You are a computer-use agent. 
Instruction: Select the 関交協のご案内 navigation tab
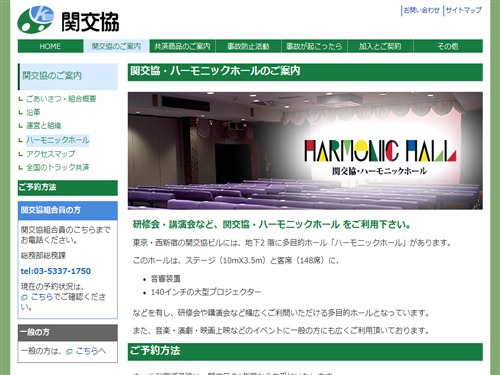pyautogui.click(x=116, y=46)
